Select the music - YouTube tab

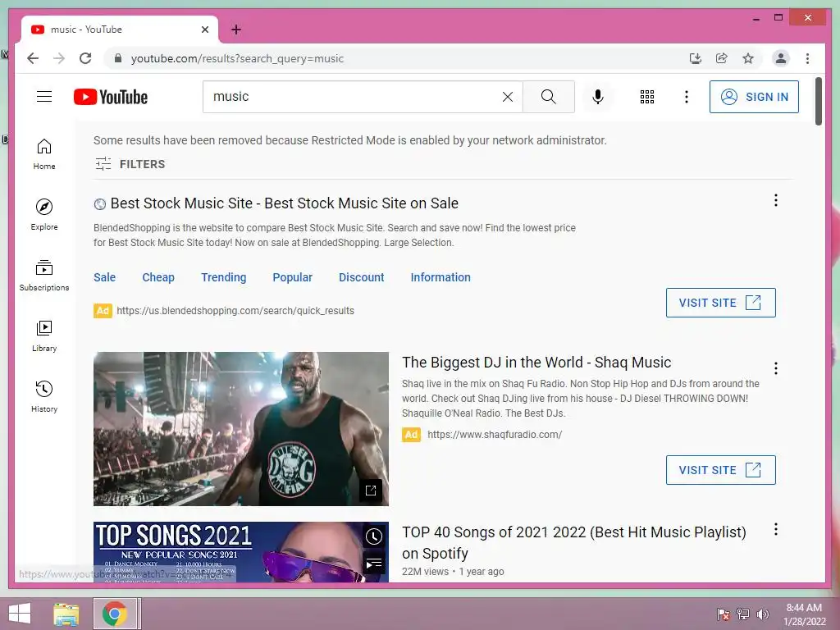tap(120, 30)
